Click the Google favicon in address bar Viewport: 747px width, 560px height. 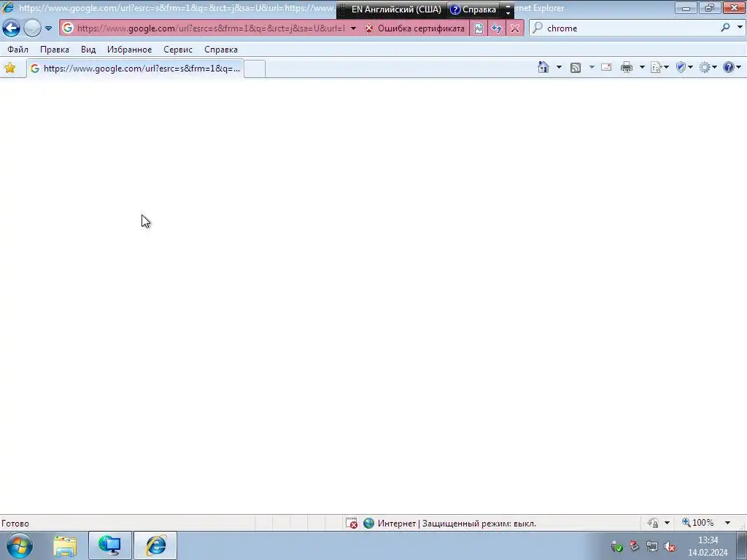[x=68, y=28]
